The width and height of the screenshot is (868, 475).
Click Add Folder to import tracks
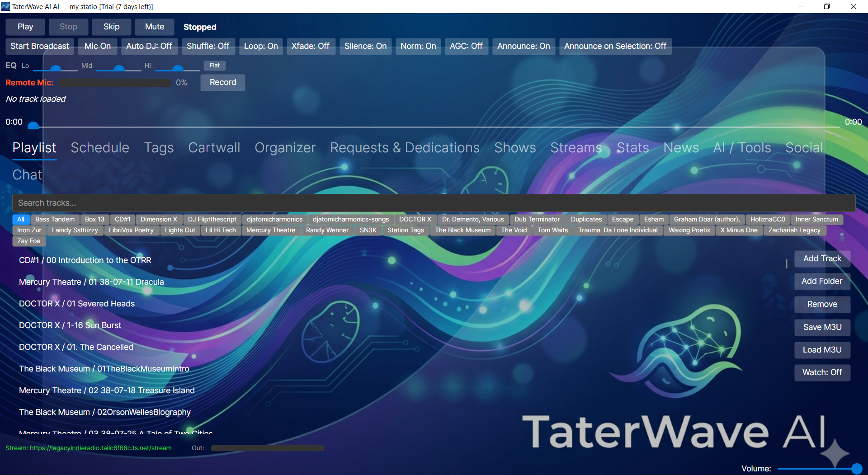[822, 281]
